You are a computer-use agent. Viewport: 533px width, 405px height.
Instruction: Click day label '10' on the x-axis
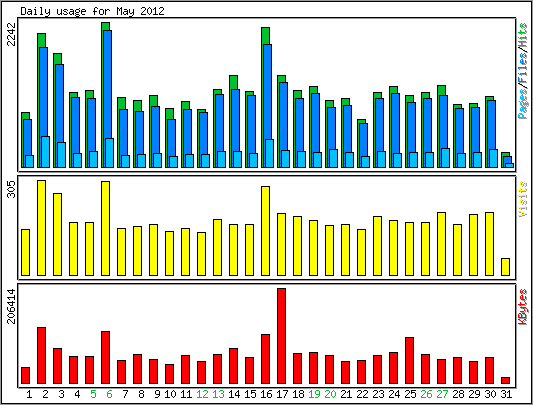click(x=170, y=394)
